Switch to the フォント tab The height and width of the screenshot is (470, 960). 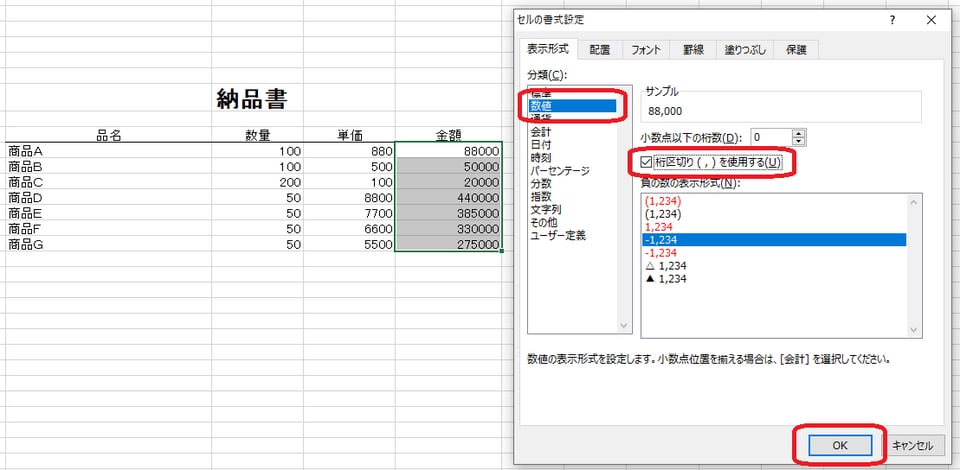coord(646,50)
